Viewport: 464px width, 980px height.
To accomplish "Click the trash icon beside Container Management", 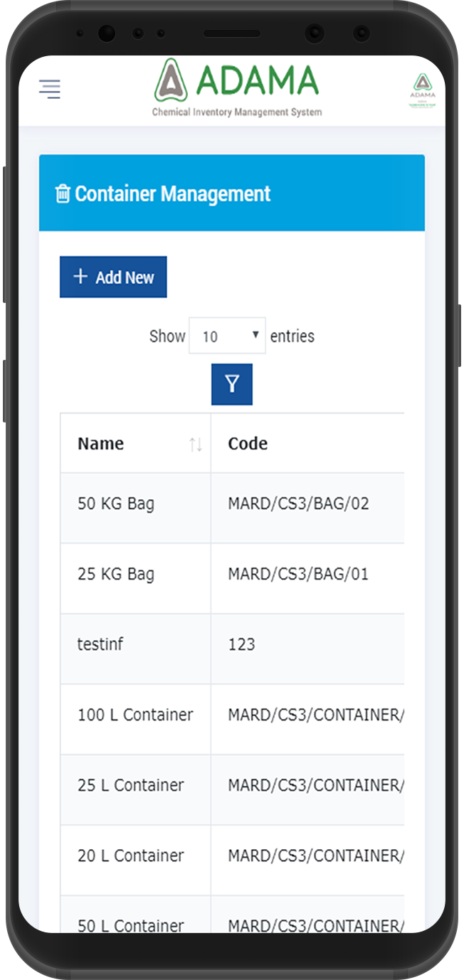I will coord(63,193).
